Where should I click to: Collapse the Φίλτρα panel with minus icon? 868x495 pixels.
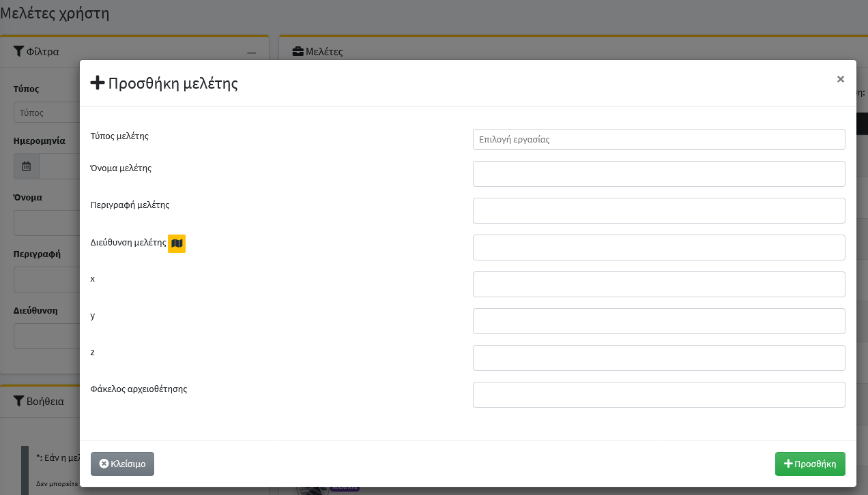pyautogui.click(x=251, y=52)
